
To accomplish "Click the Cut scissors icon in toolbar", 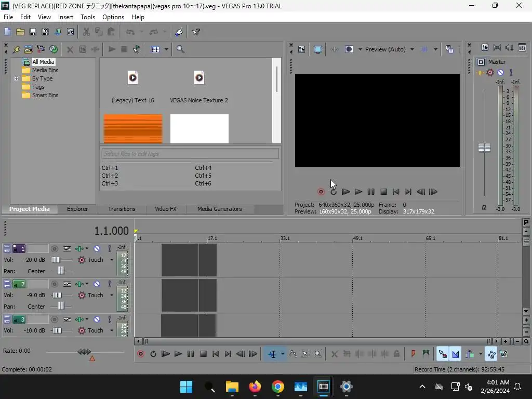I will point(87,32).
